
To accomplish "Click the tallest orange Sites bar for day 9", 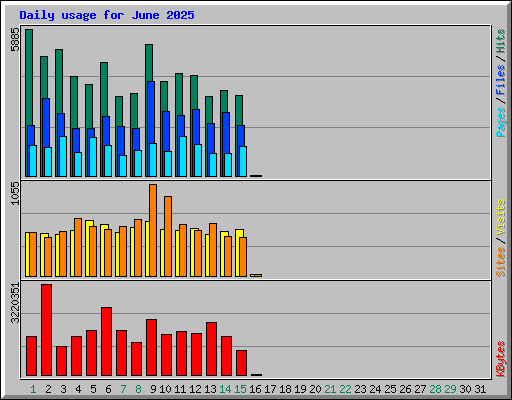I will click(153, 230).
